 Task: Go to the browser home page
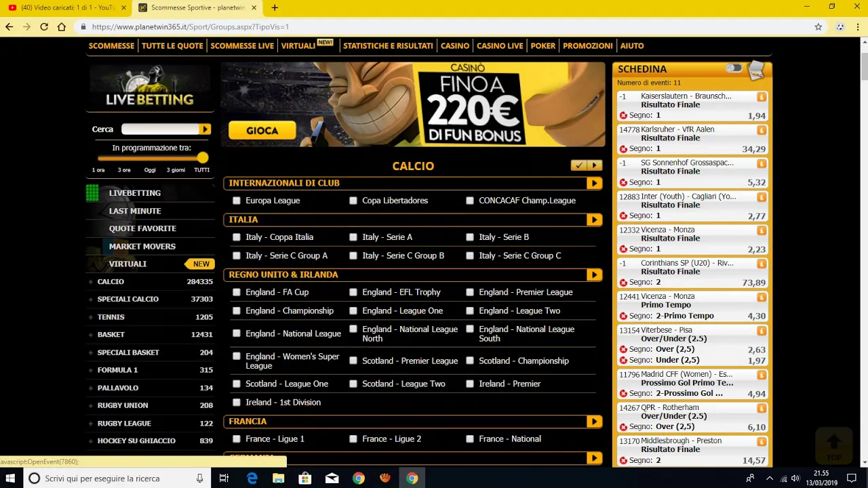[x=62, y=26]
